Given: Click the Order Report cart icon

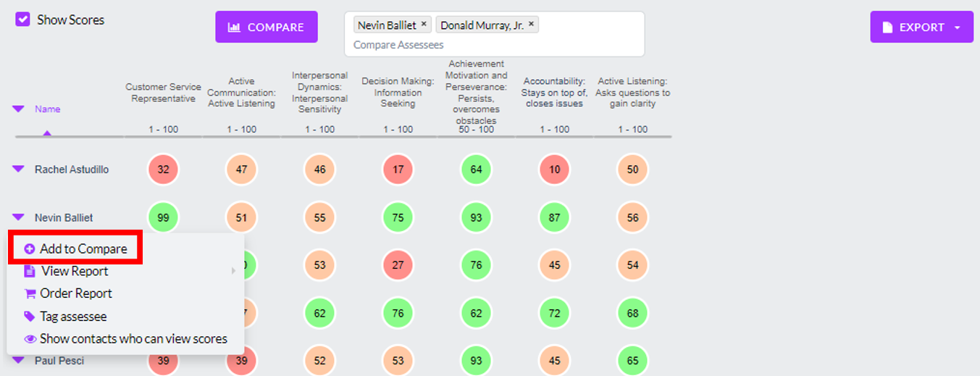Looking at the screenshot, I should pos(30,293).
